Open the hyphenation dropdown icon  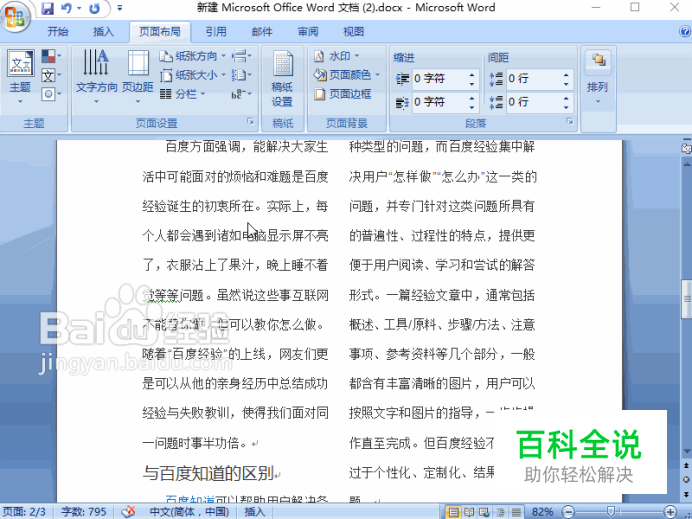[x=241, y=94]
